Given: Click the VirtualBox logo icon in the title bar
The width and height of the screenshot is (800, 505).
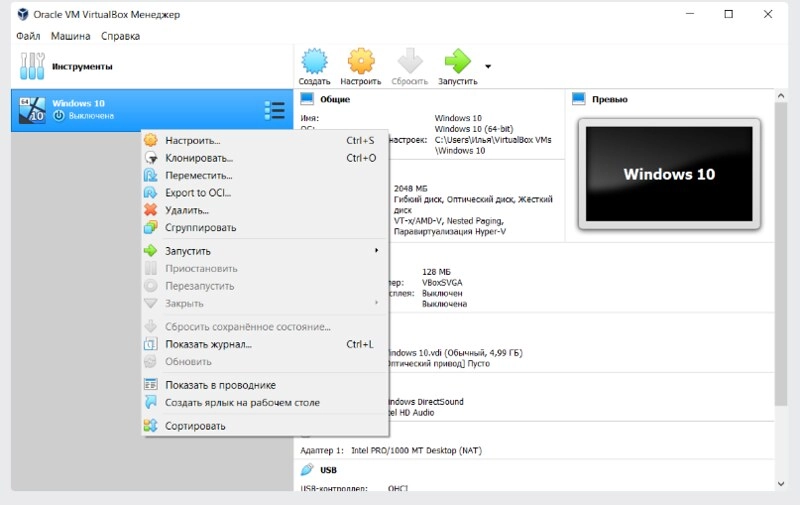Looking at the screenshot, I should (x=23, y=14).
